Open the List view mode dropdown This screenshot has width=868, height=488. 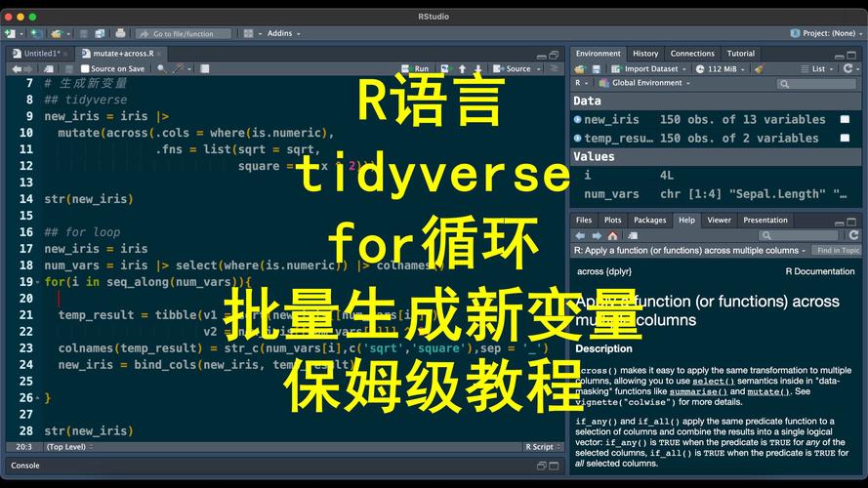tap(816, 69)
